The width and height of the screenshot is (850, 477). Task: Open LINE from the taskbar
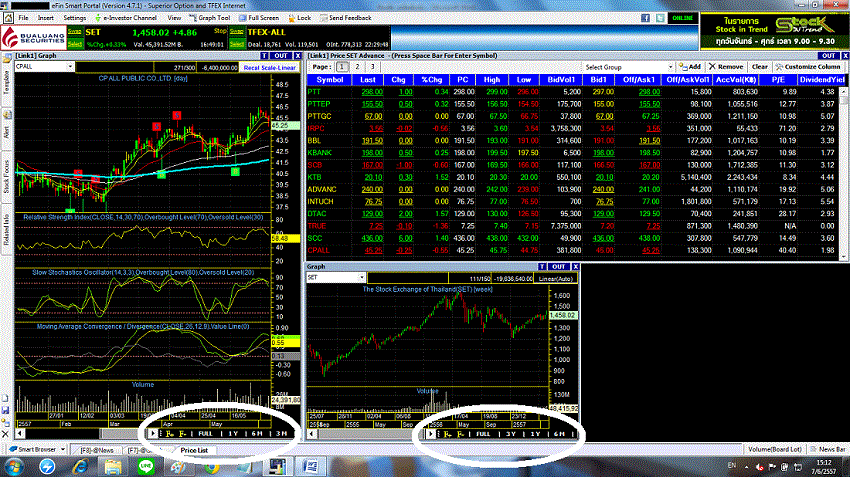coord(146,466)
